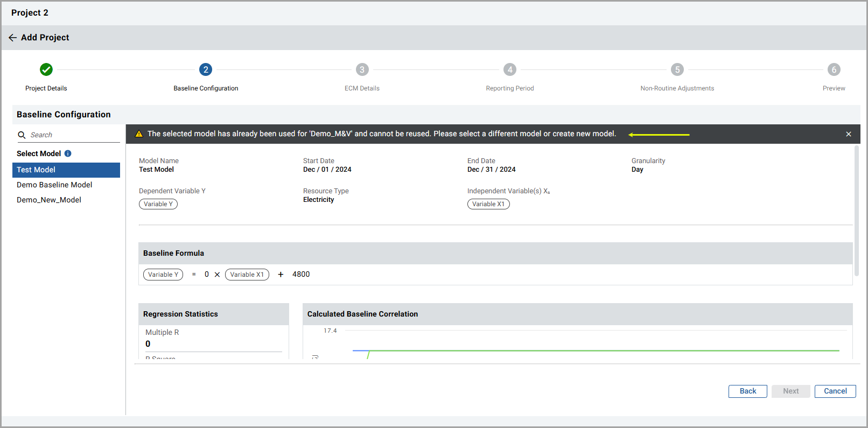Select step 2 Baseline Configuration circle
Viewport: 868px width, 428px height.
point(206,69)
